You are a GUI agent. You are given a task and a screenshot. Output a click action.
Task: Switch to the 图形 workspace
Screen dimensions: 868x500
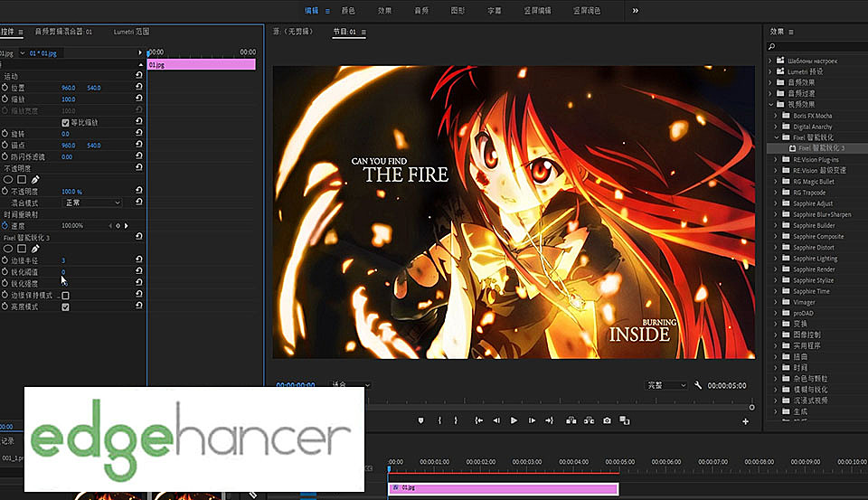[458, 11]
